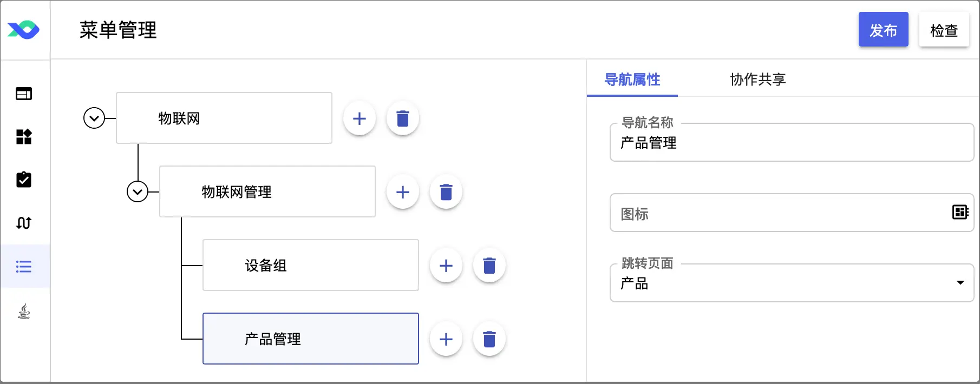Collapse the 物联网管理 tree node
The width and height of the screenshot is (980, 384).
138,191
